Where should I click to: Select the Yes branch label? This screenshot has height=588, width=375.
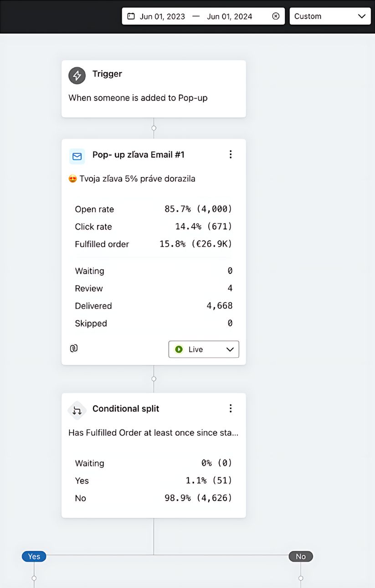point(34,556)
